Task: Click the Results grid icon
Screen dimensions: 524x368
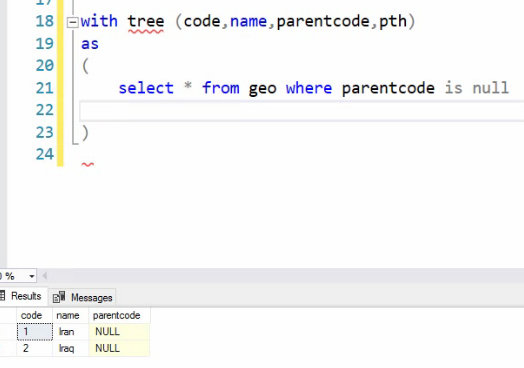Action: point(3,295)
